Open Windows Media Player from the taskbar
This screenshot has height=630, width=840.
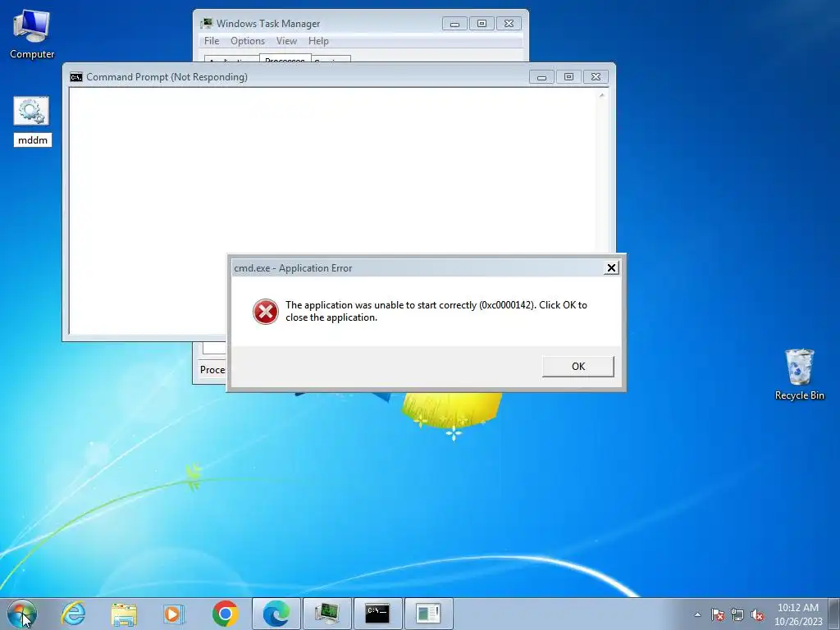pyautogui.click(x=174, y=614)
